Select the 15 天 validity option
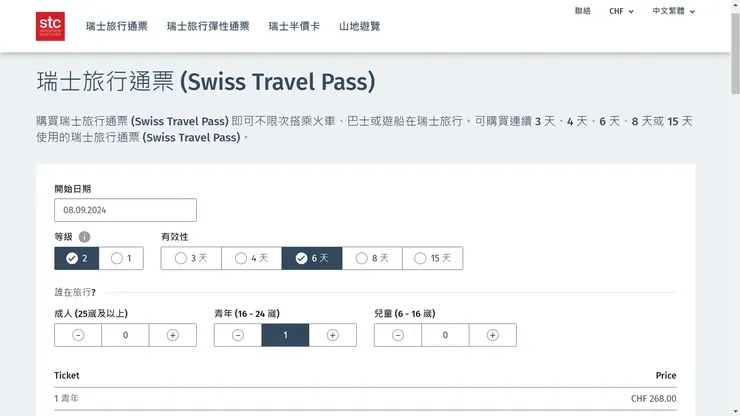Image resolution: width=740 pixels, height=416 pixels. (433, 258)
